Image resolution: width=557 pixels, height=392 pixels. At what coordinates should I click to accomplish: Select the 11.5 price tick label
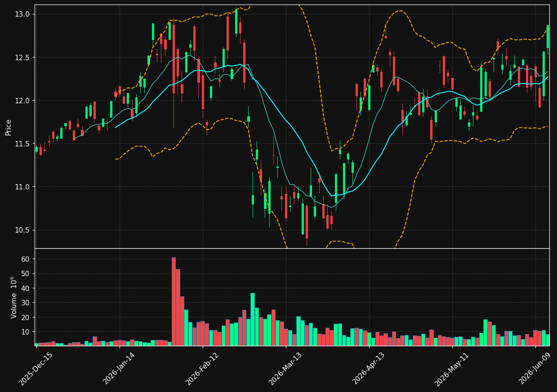[23, 144]
